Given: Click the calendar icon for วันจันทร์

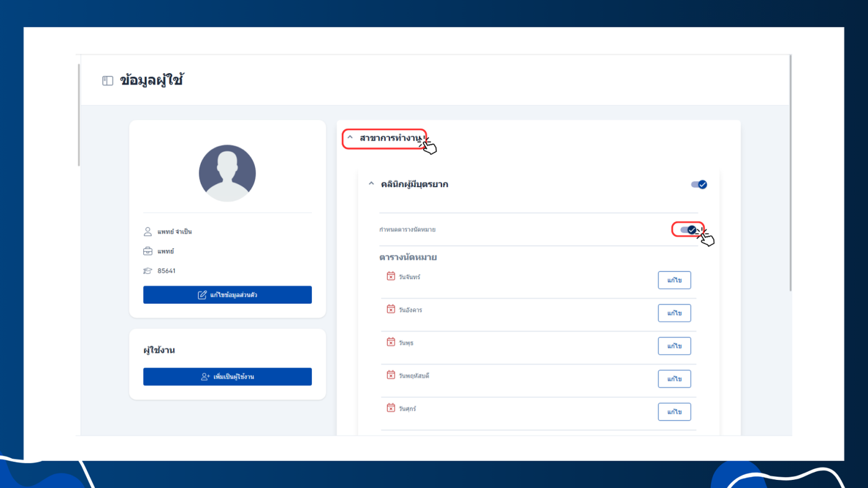Looking at the screenshot, I should point(391,276).
